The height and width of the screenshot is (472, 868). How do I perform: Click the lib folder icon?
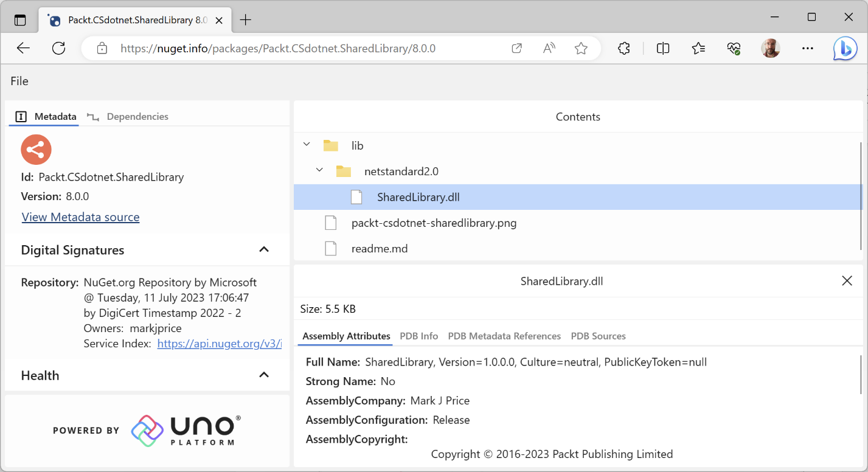[x=331, y=145]
